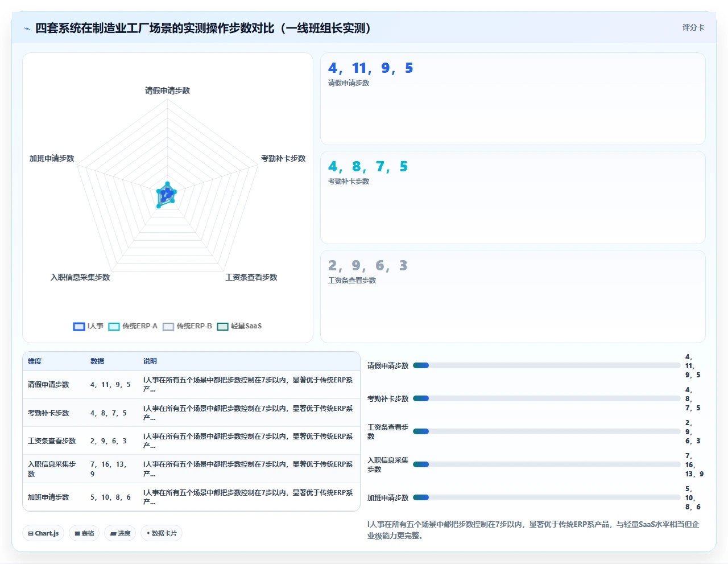Click the blue icon beside the dashboard title
The height and width of the screenshot is (564, 728).
[x=27, y=28]
